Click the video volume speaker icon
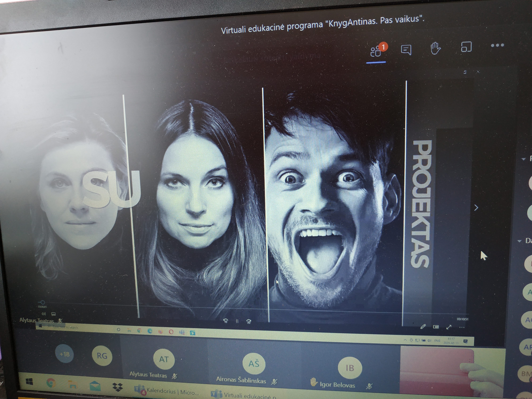Image resolution: width=532 pixels, height=399 pixels. click(x=44, y=314)
